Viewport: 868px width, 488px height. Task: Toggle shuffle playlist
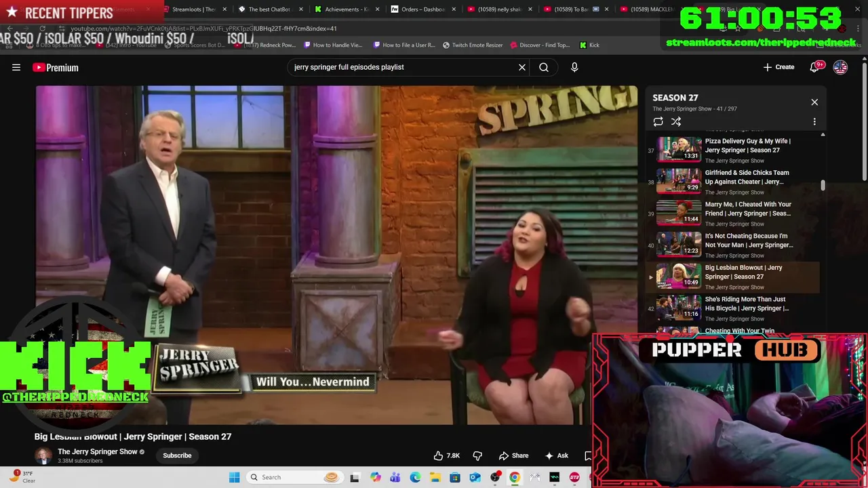pos(676,122)
